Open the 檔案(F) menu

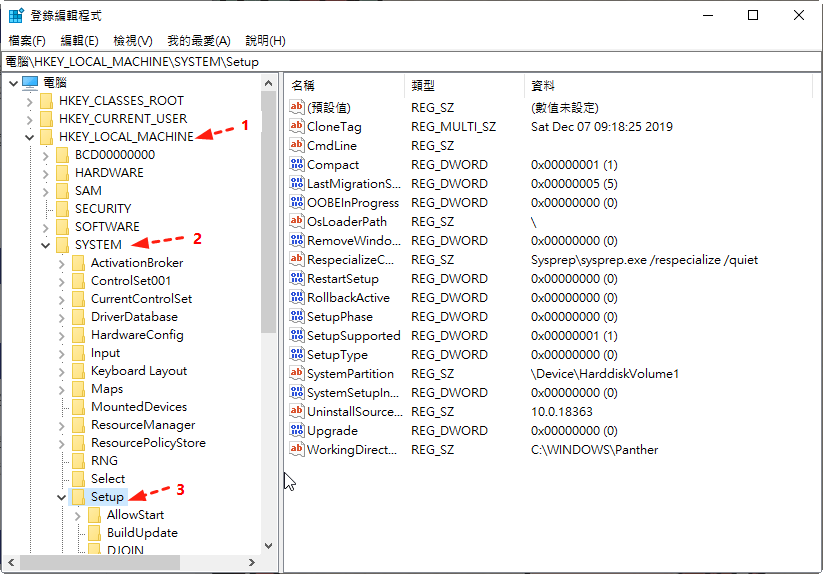point(27,40)
